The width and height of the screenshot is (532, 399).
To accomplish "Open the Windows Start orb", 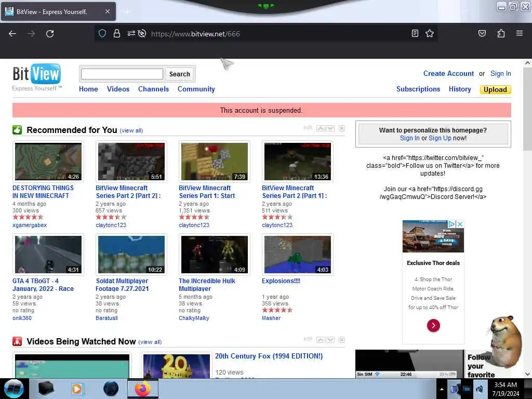I will [14, 389].
